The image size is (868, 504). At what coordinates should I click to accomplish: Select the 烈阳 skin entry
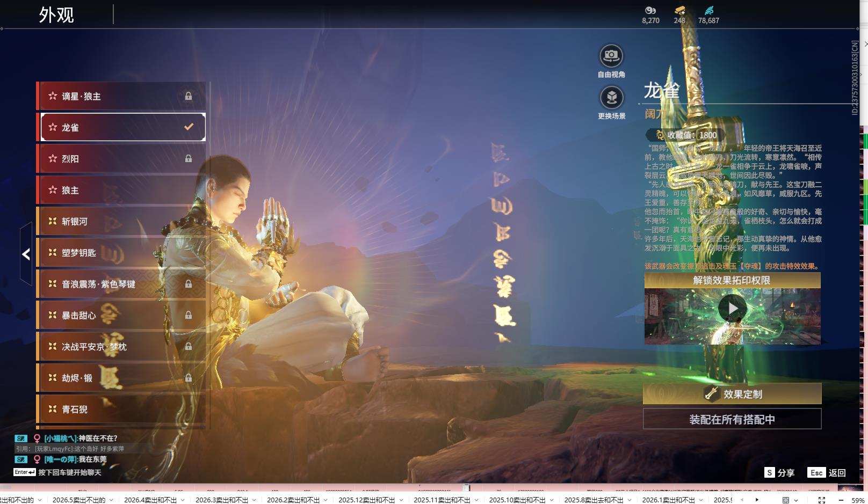point(121,158)
